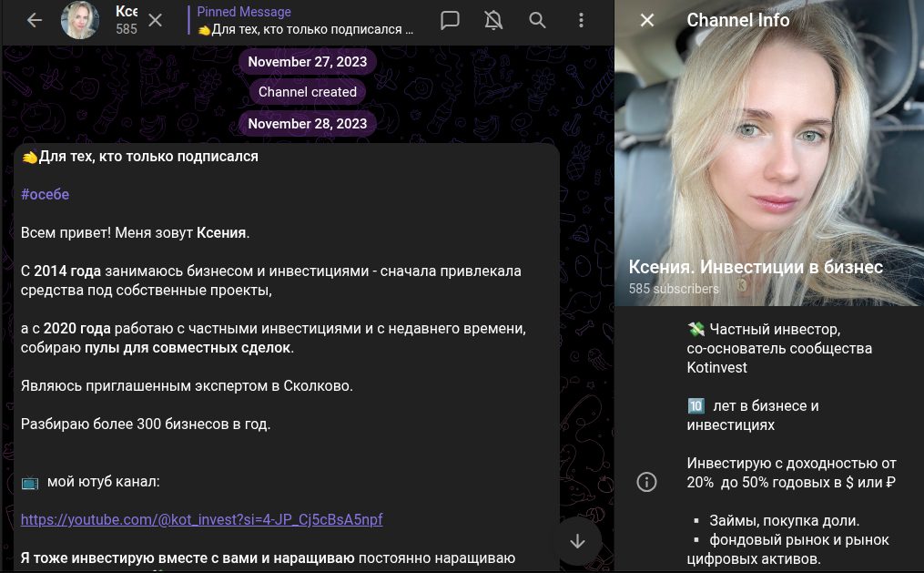Click the Channel created service message
Viewport: 924px width, 573px height.
point(307,92)
